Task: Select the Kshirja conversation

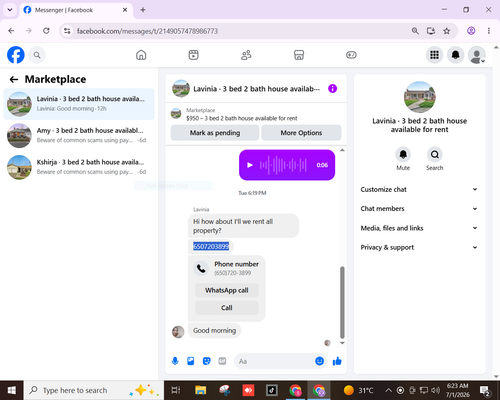Action: (x=79, y=167)
